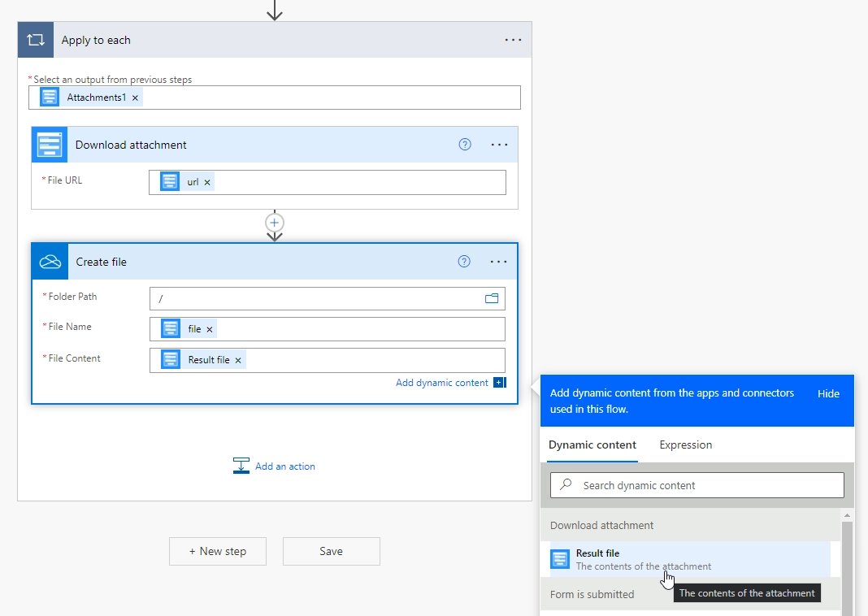Click Add an action

274,466
